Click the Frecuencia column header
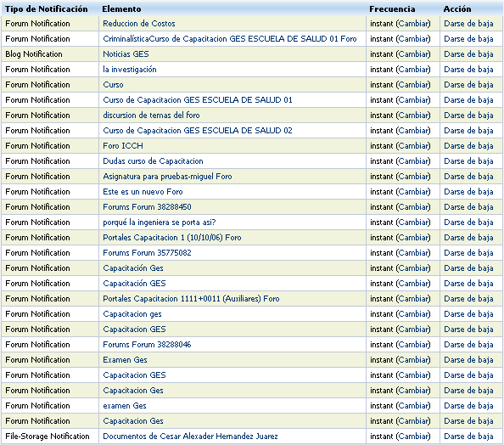 [392, 9]
